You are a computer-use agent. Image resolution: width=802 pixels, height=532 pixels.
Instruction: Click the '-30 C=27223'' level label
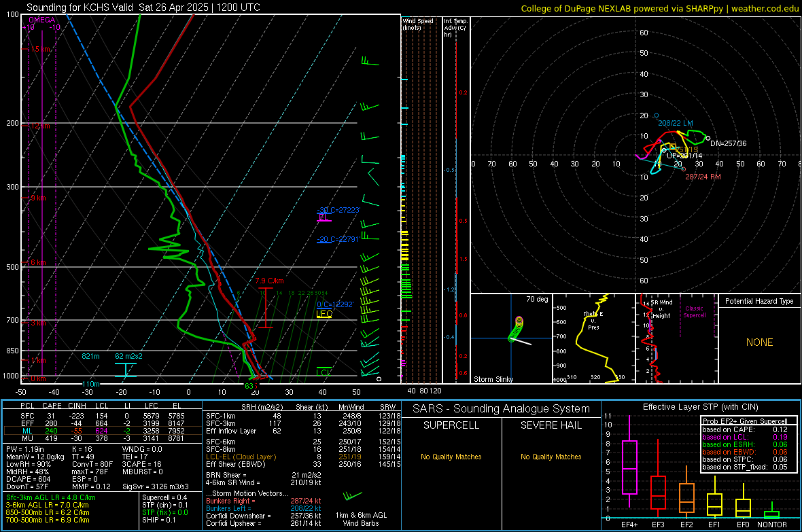(338, 210)
